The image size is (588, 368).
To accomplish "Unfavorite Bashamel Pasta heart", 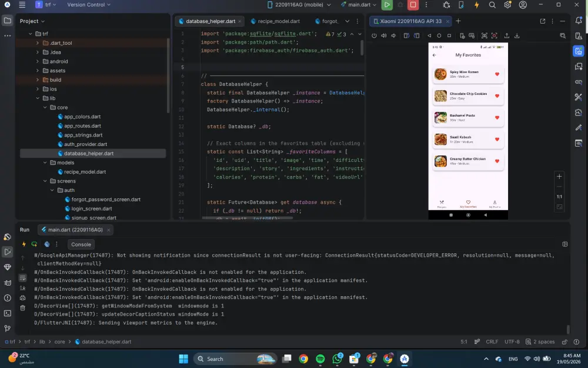I will pyautogui.click(x=497, y=118).
